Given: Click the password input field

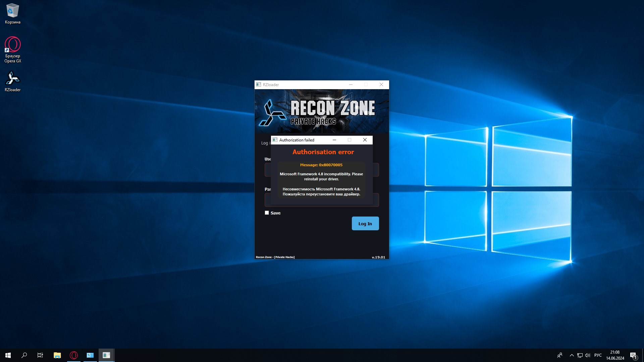Looking at the screenshot, I should point(376,200).
